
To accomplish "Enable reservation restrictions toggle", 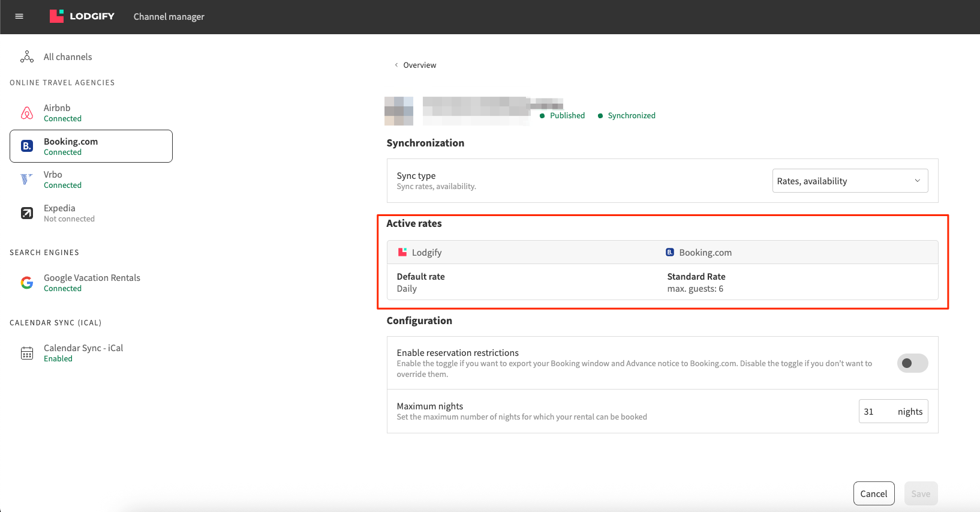I will pyautogui.click(x=912, y=363).
